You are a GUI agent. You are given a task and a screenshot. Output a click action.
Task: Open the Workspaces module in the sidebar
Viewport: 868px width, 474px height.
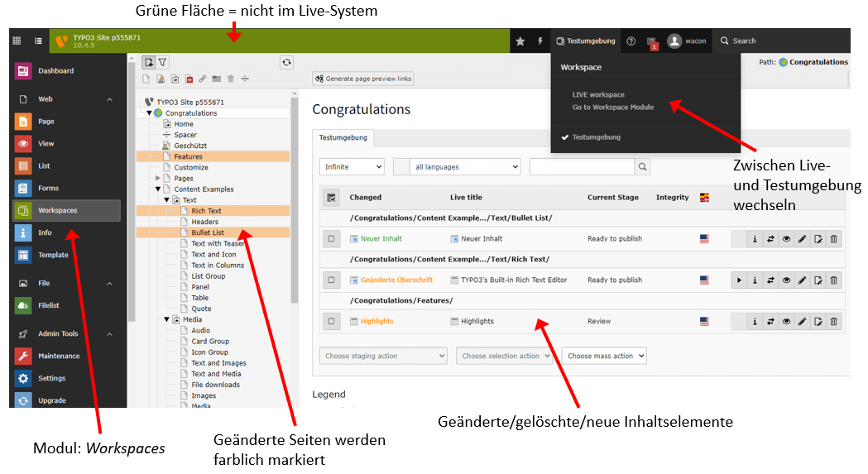66,210
